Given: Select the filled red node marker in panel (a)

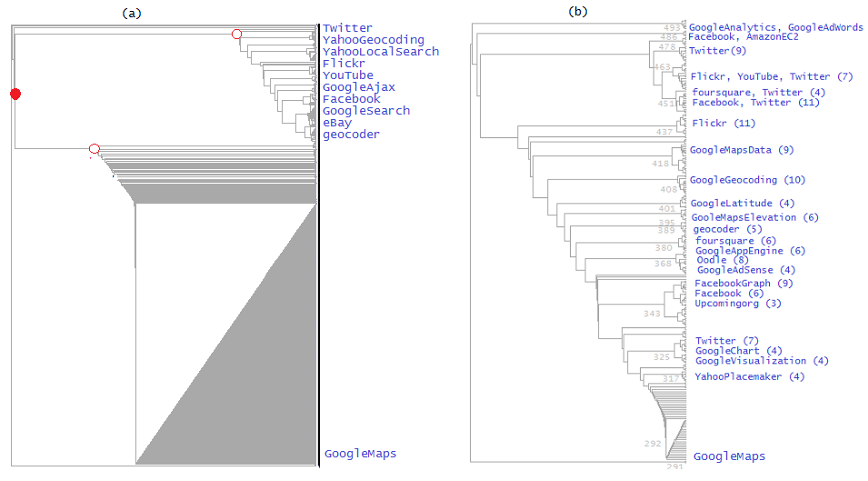Looking at the screenshot, I should [x=15, y=94].
